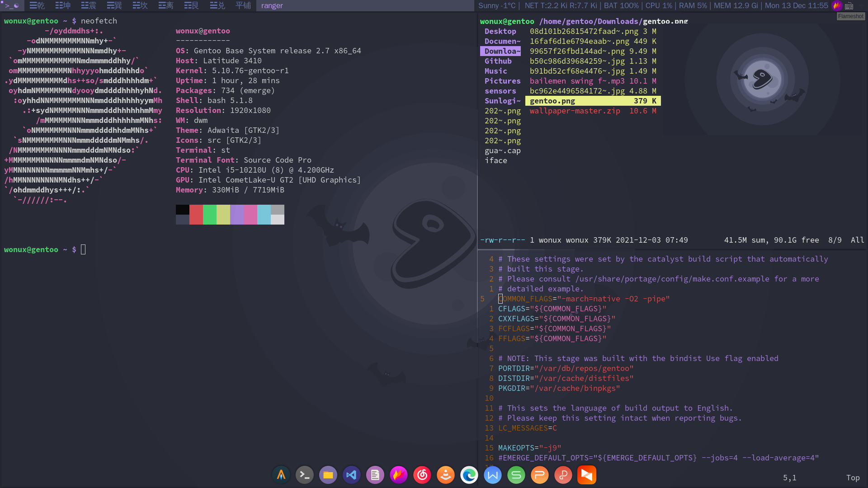Launch the terminal prompt icon in dock
Image resolution: width=868 pixels, height=488 pixels.
pos(305,475)
